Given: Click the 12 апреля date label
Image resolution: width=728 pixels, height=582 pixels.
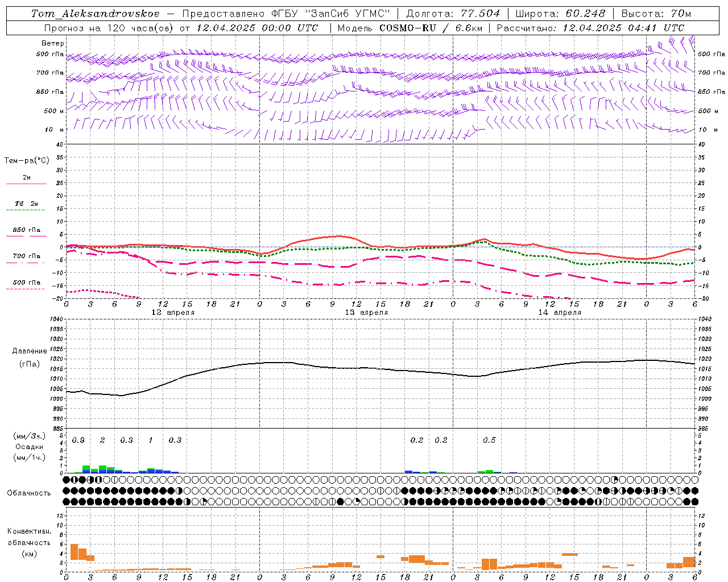Looking at the screenshot, I should pyautogui.click(x=173, y=313).
